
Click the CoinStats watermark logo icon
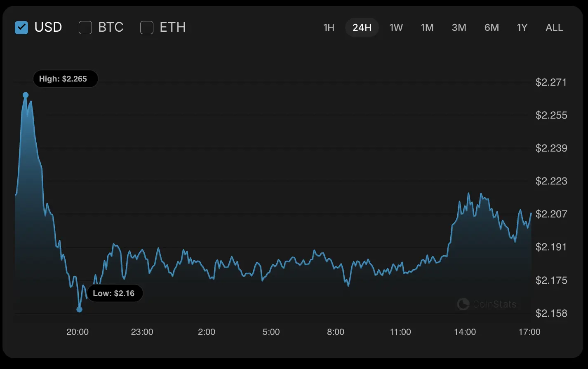pos(463,304)
